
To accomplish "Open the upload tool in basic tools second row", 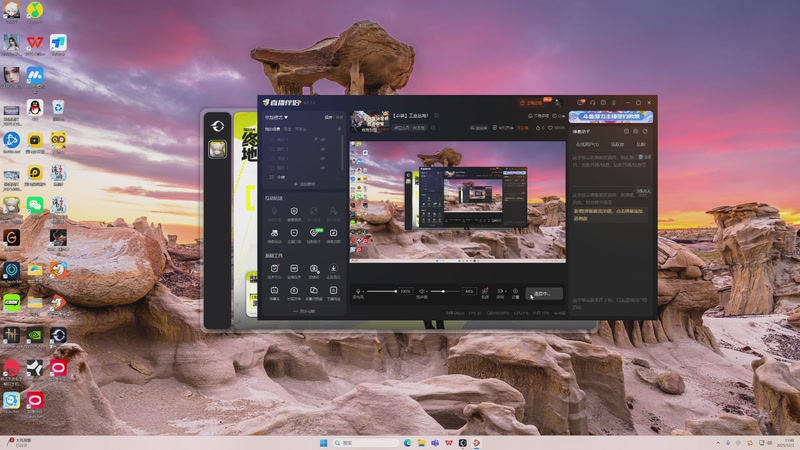I will click(294, 293).
